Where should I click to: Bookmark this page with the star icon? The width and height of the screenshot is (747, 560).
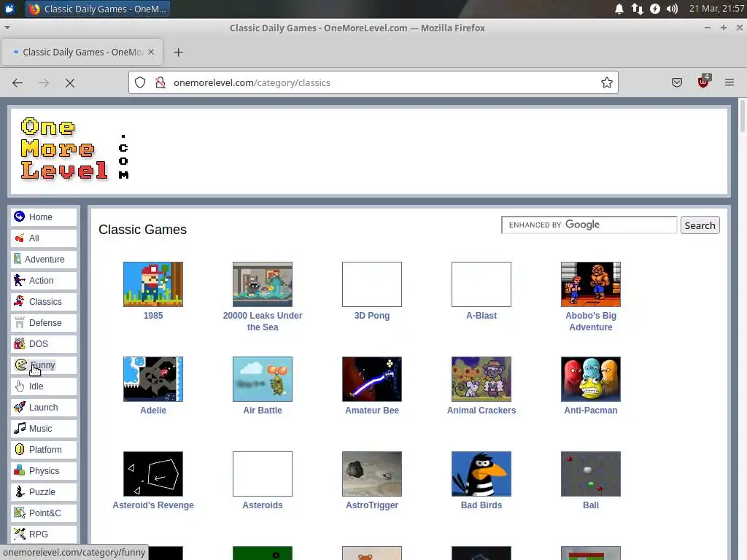point(606,82)
